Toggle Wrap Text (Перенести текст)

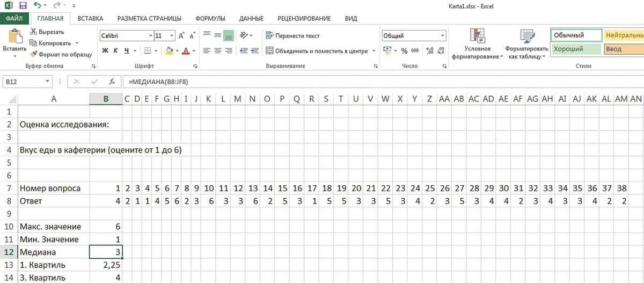pos(292,36)
